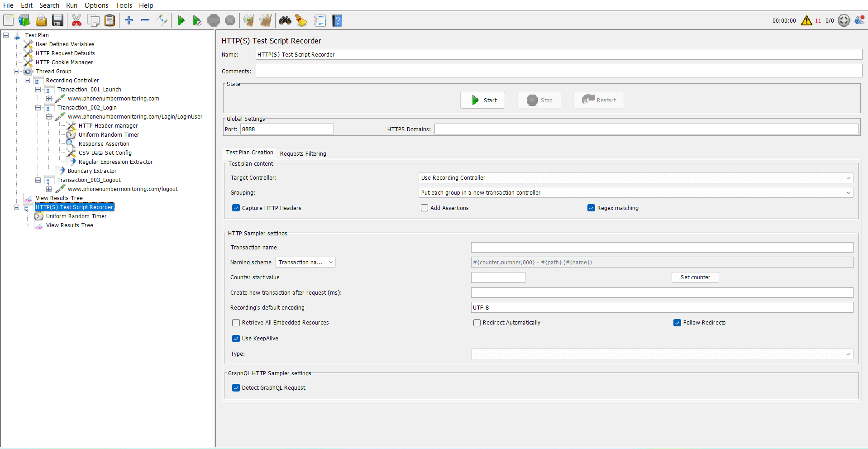Click the Save floppy disk toolbar icon
The height and width of the screenshot is (449, 868).
(x=57, y=20)
